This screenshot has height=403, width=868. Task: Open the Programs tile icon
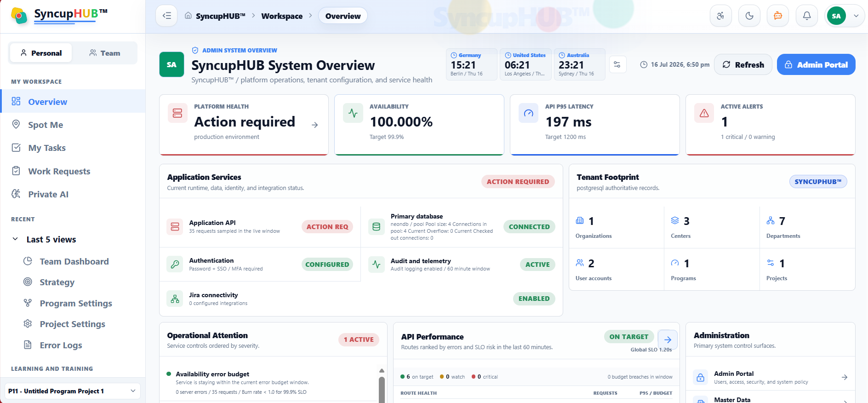tap(675, 263)
